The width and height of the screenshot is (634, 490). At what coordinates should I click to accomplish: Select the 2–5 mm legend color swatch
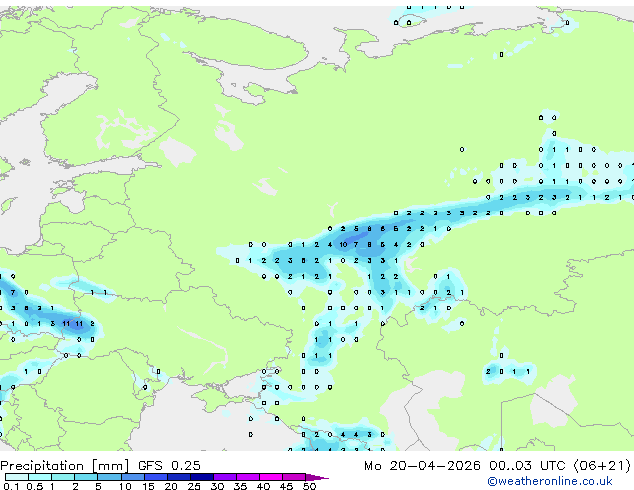tap(86, 477)
